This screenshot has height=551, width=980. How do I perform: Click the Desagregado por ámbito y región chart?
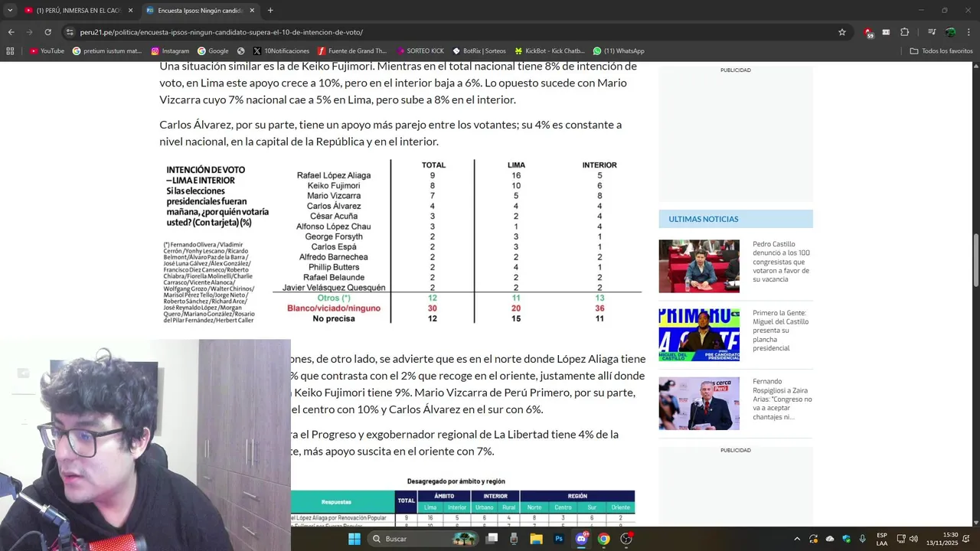(462, 500)
